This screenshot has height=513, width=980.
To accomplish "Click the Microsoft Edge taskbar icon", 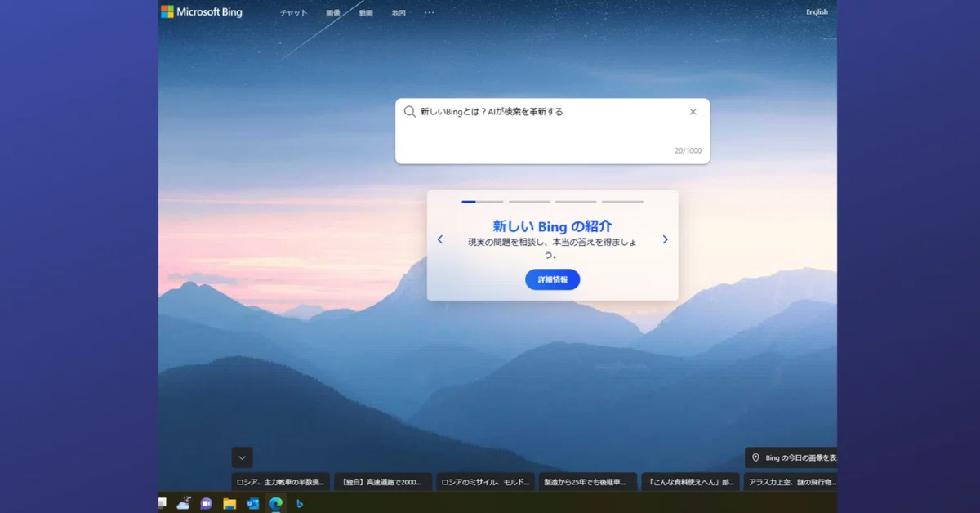I will 276,503.
